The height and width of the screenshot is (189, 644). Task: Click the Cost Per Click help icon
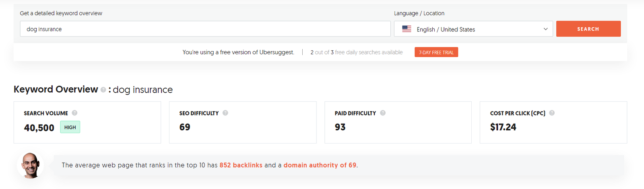(552, 113)
